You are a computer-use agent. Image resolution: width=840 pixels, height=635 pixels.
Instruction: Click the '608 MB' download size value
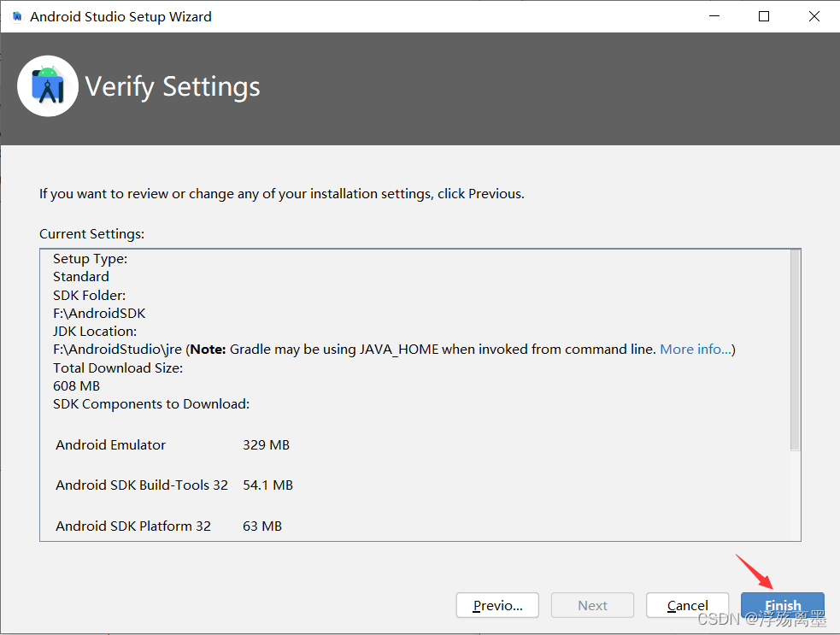tap(77, 385)
